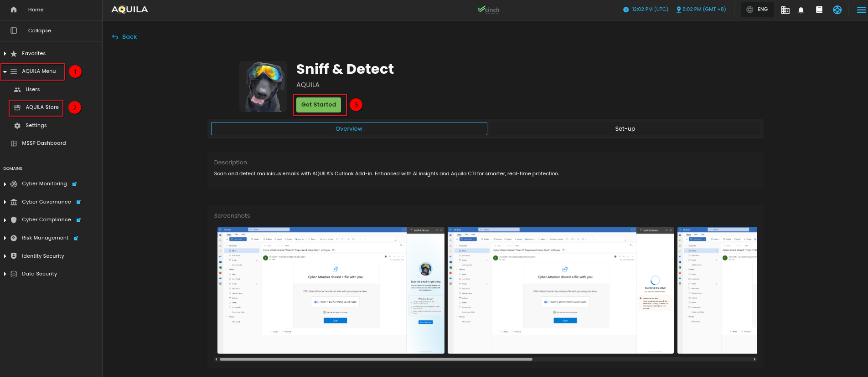Viewport: 868px width, 377px height.
Task: Open the first Outlook screenshot thumbnail
Action: coord(331,290)
